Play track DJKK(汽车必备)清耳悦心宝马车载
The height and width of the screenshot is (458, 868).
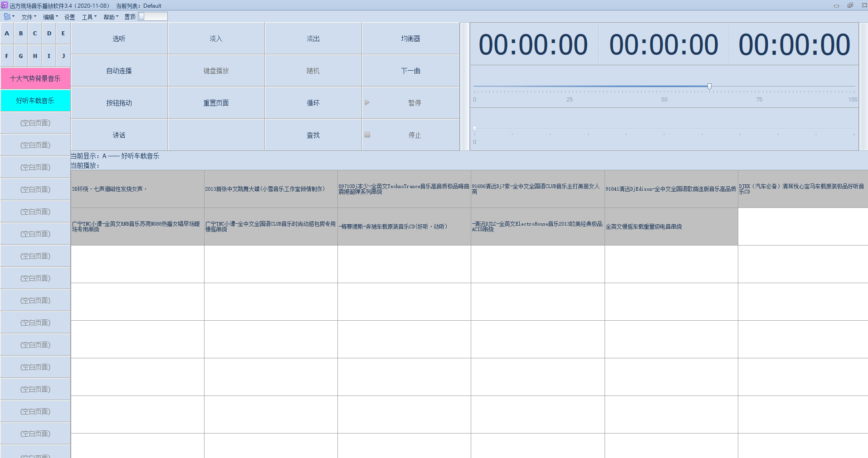click(x=803, y=189)
